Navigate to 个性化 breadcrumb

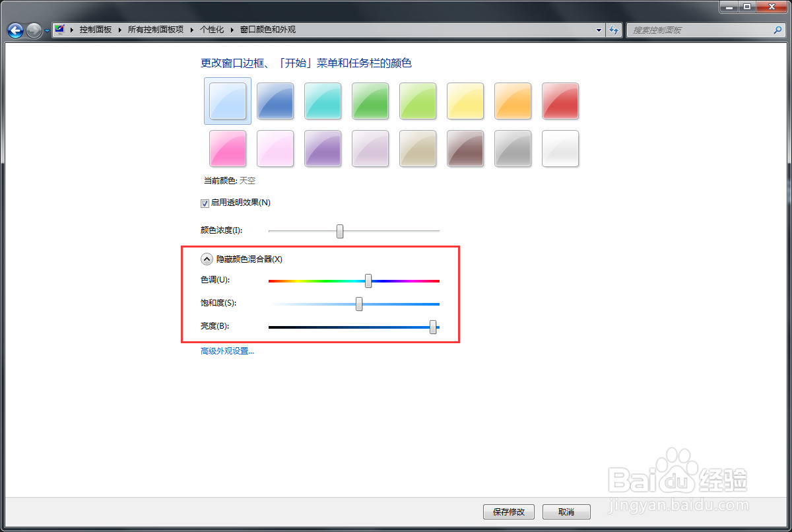pyautogui.click(x=212, y=30)
